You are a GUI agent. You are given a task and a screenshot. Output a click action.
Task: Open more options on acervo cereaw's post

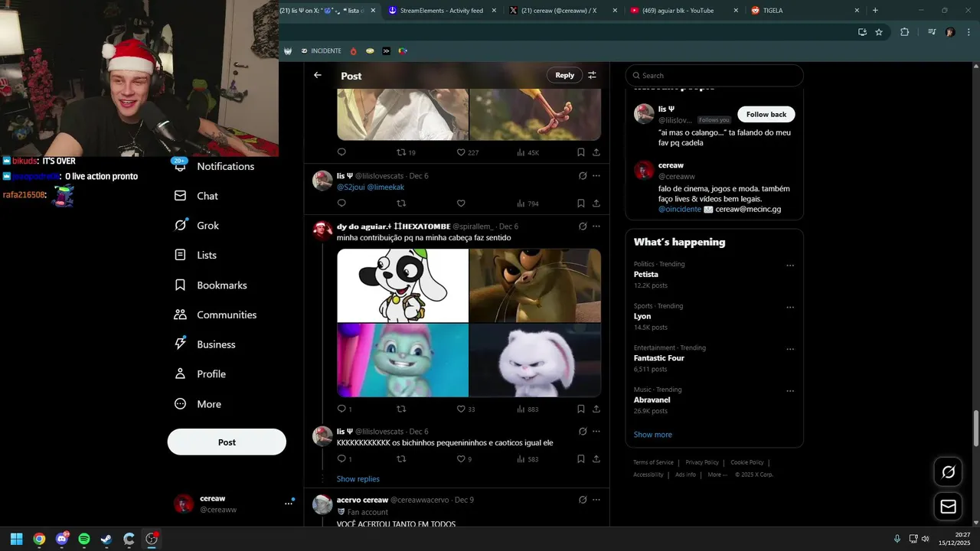(x=596, y=500)
